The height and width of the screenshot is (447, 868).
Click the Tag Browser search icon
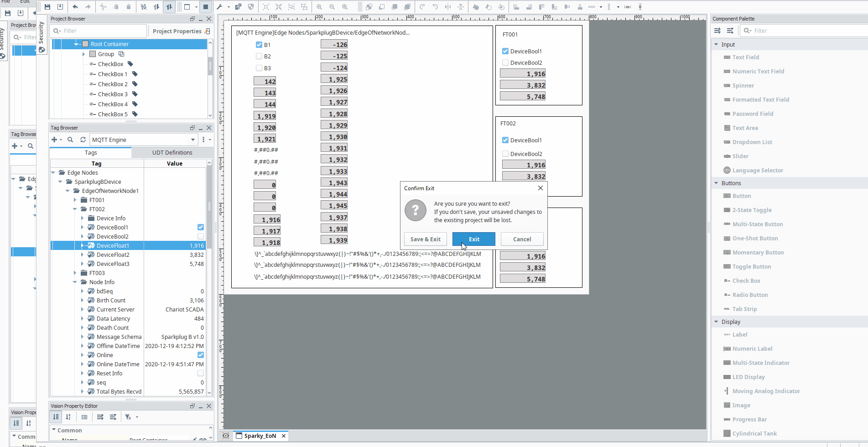70,140
